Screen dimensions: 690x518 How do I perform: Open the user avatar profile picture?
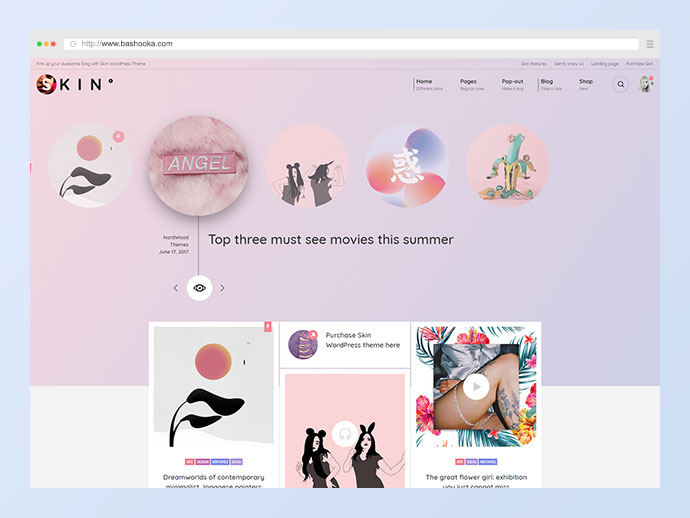click(x=645, y=84)
